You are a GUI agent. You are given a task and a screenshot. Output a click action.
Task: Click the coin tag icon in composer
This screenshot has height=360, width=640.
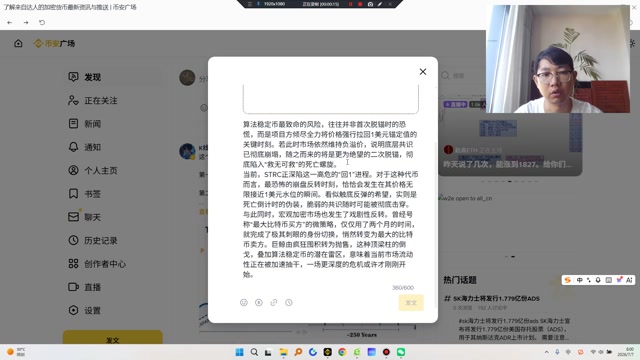259,302
